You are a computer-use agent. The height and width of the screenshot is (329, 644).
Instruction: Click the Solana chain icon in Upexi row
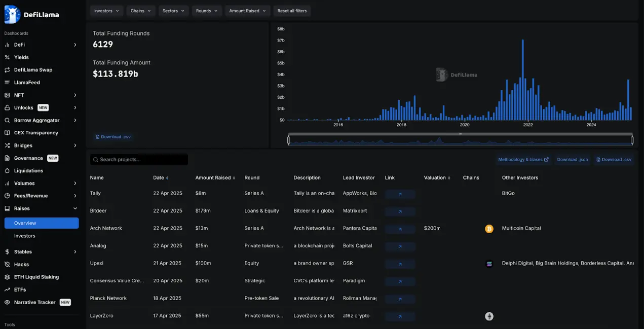point(489,264)
